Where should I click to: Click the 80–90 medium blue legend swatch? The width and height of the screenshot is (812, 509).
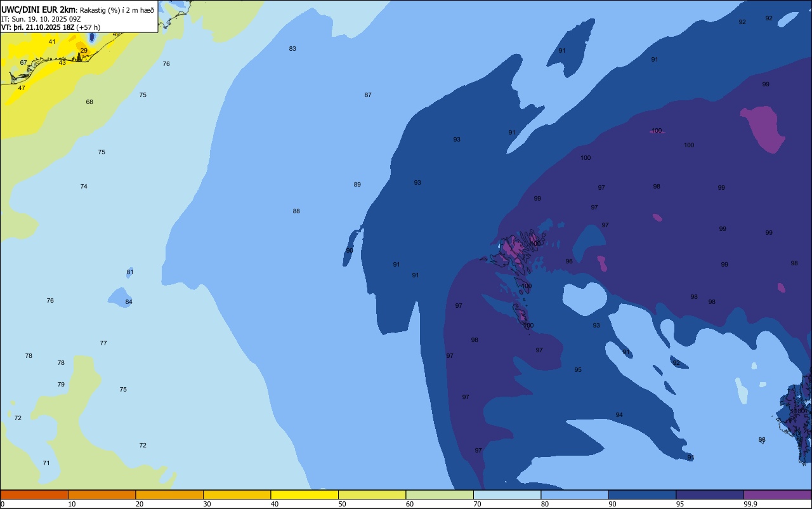[575, 494]
